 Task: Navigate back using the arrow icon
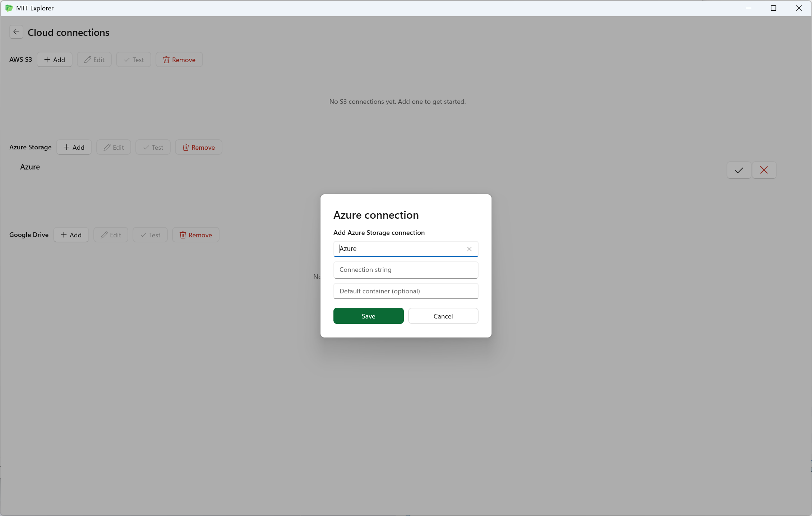[16, 32]
